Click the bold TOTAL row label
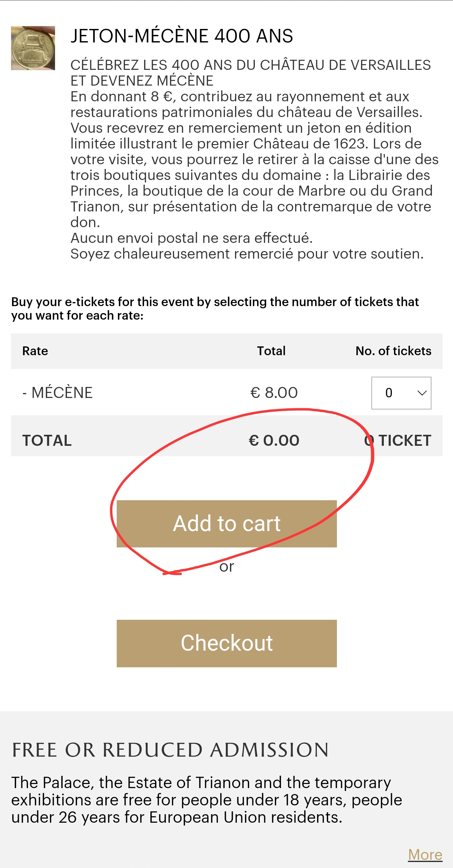 click(x=47, y=440)
